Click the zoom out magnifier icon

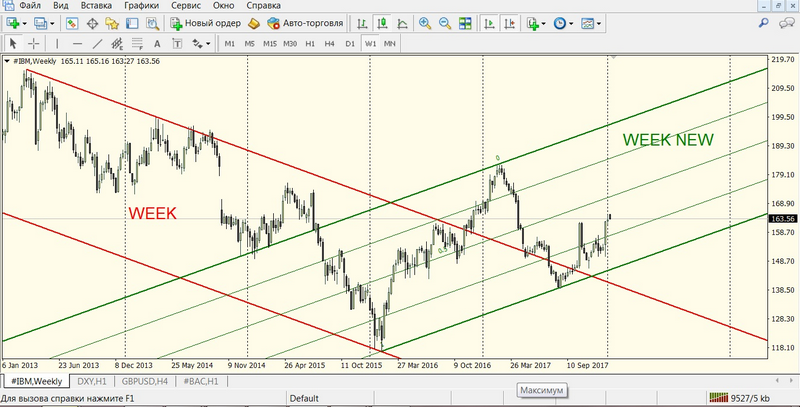point(443,22)
